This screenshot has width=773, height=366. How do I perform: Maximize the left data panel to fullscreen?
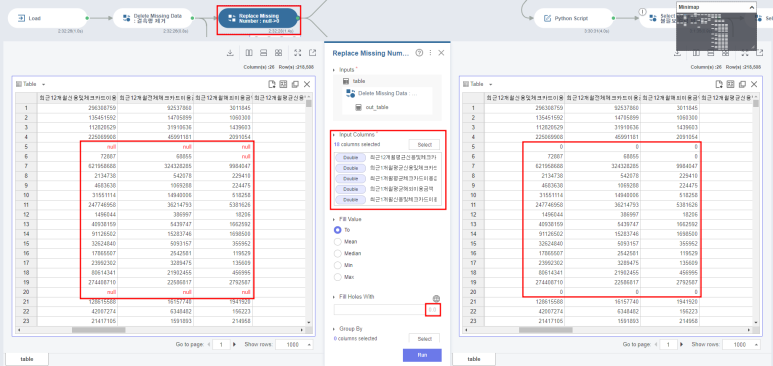coord(298,53)
